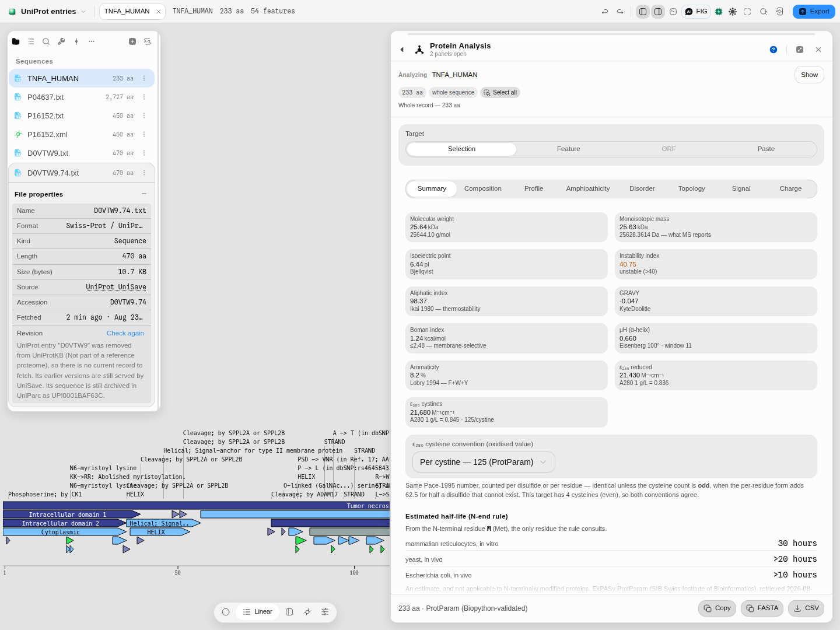This screenshot has width=840, height=630.
Task: Switch to the Amphipathicity tab
Action: (588, 189)
